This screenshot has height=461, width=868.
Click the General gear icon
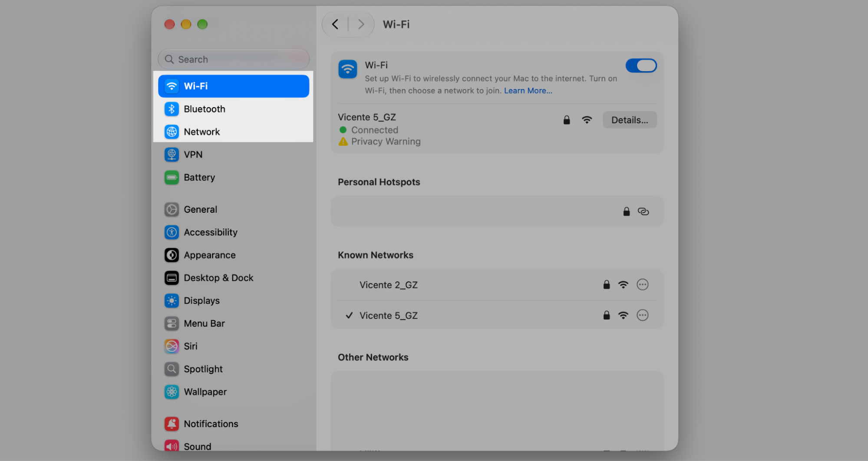(x=172, y=210)
